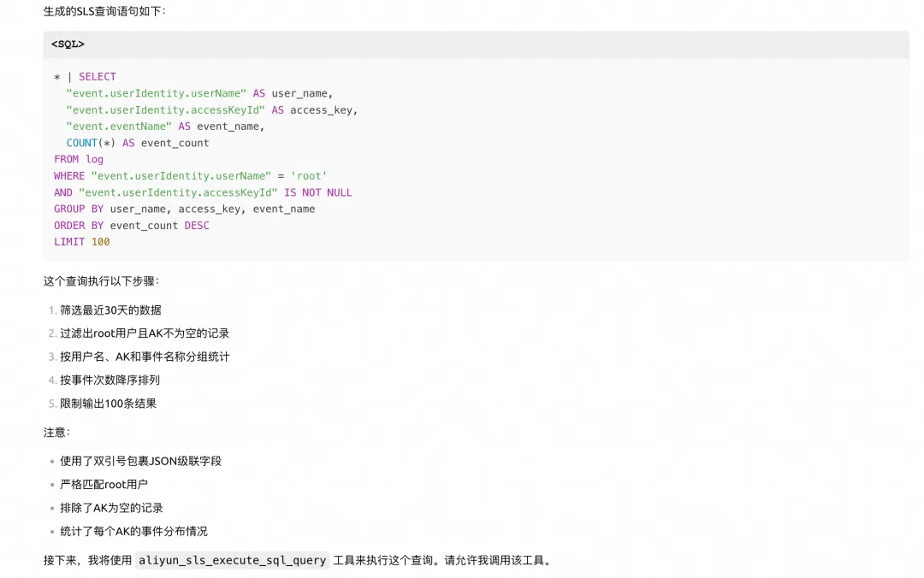Click the <SQL> code block header label
924x578 pixels.
68,44
